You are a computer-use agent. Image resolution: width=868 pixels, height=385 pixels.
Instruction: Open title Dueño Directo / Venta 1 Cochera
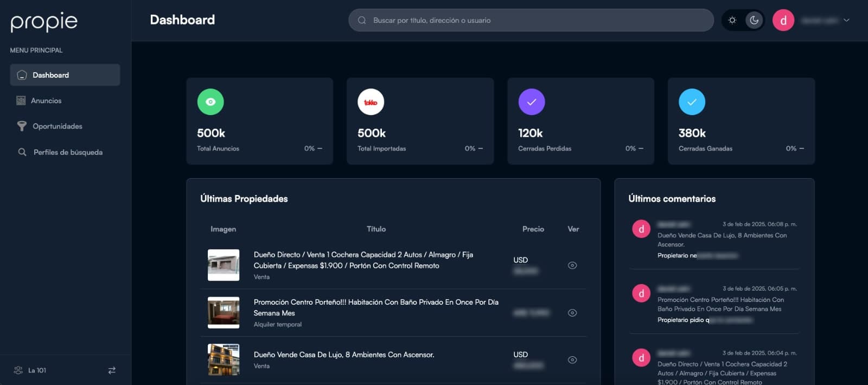[x=363, y=260]
